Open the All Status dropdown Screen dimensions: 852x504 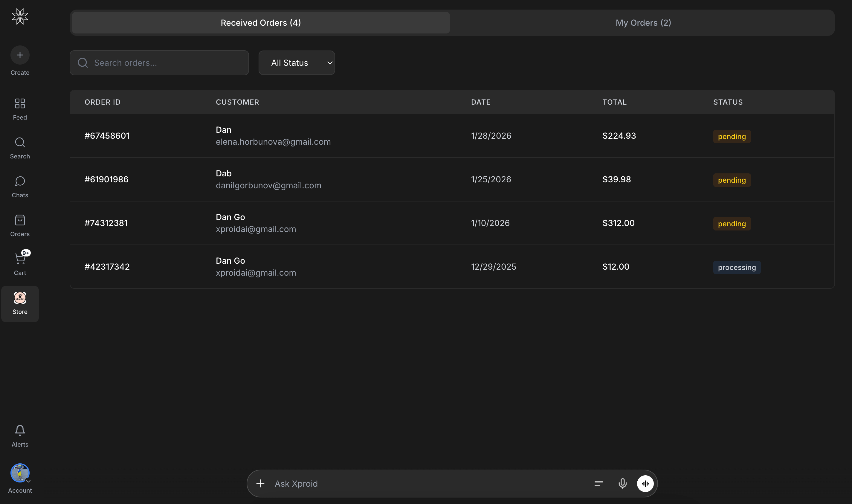pos(297,62)
